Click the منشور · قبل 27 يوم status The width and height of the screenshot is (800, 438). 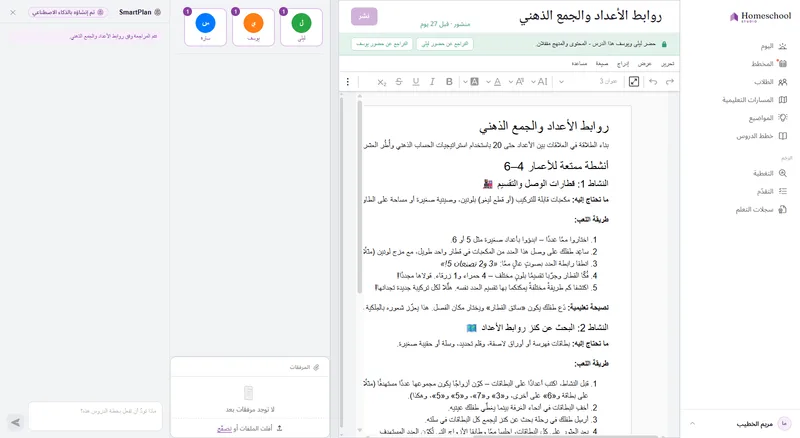point(445,24)
